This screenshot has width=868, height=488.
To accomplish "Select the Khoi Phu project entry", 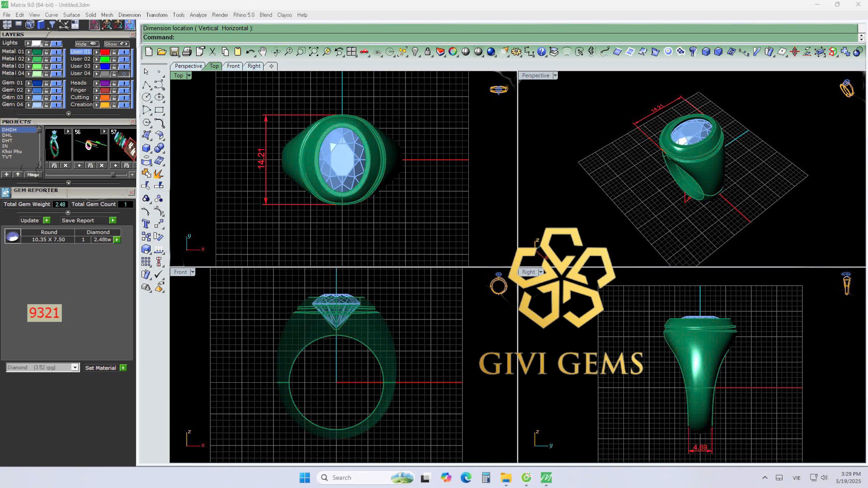I will 12,152.
